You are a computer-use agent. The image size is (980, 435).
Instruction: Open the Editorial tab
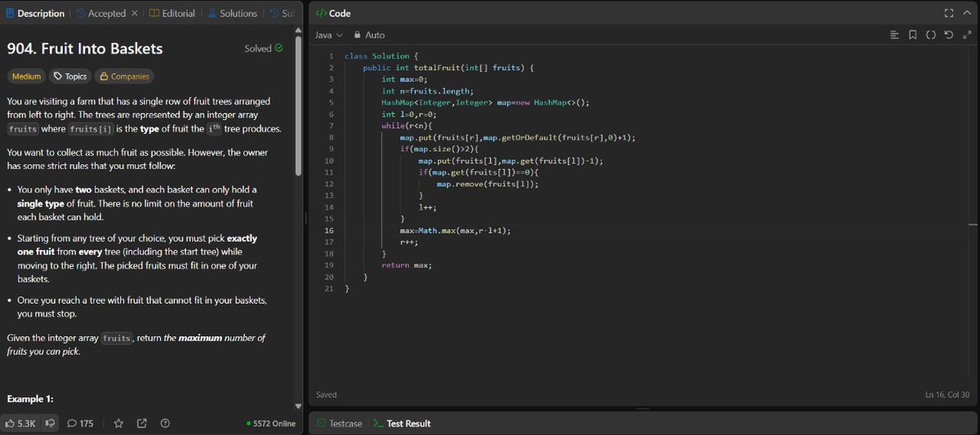point(172,13)
